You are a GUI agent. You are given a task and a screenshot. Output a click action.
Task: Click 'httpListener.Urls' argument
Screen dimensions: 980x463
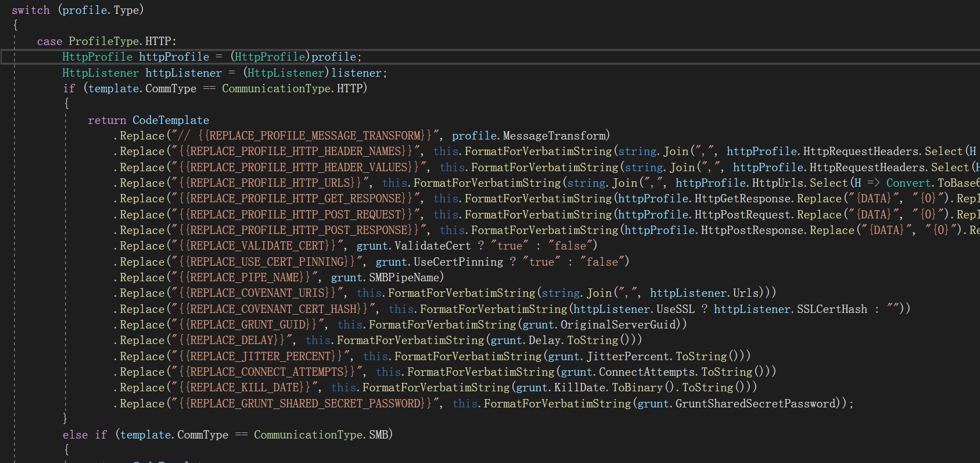(x=705, y=293)
